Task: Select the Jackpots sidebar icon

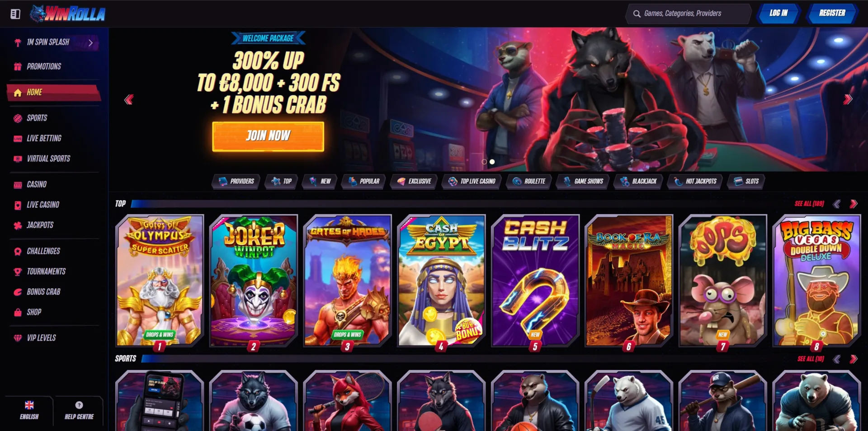Action: point(18,225)
